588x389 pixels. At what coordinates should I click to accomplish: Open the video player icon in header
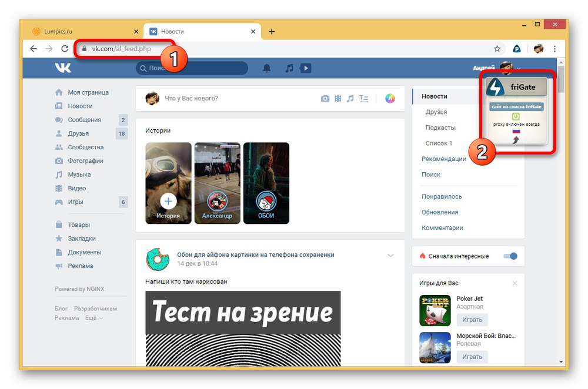click(306, 68)
